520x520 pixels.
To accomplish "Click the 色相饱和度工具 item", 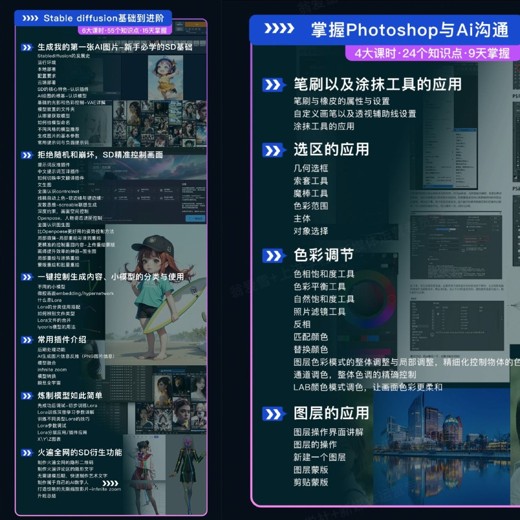I will click(324, 274).
